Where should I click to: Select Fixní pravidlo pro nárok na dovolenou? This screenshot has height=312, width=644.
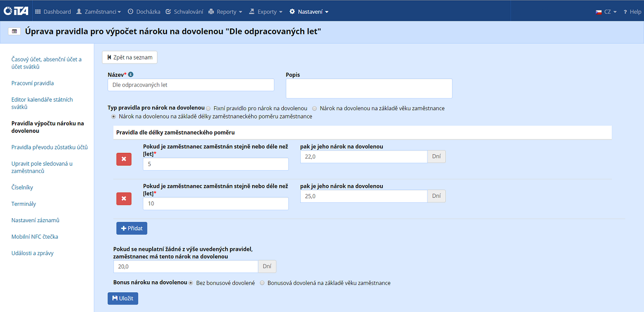209,108
